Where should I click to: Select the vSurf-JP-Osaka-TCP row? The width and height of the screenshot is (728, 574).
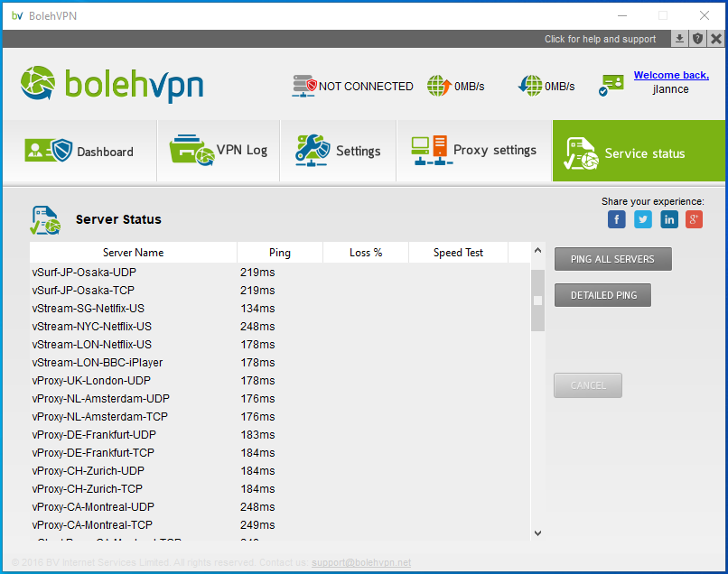pos(279,291)
